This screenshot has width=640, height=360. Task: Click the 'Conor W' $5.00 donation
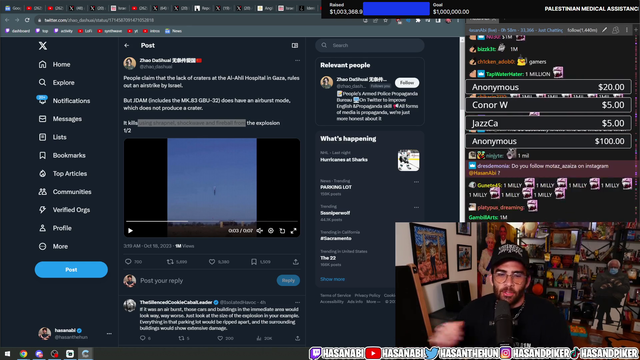click(548, 105)
